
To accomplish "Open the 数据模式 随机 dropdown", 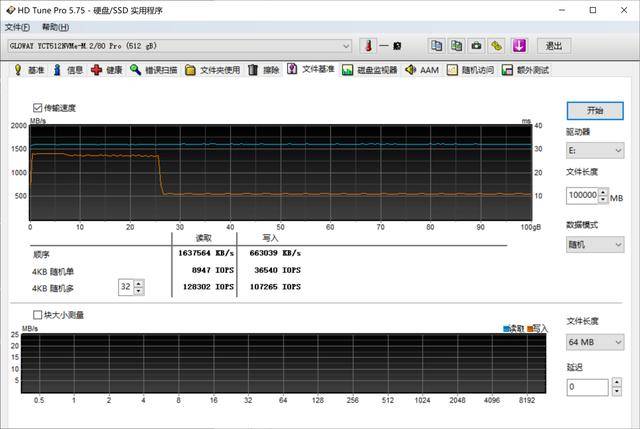I will click(x=595, y=245).
